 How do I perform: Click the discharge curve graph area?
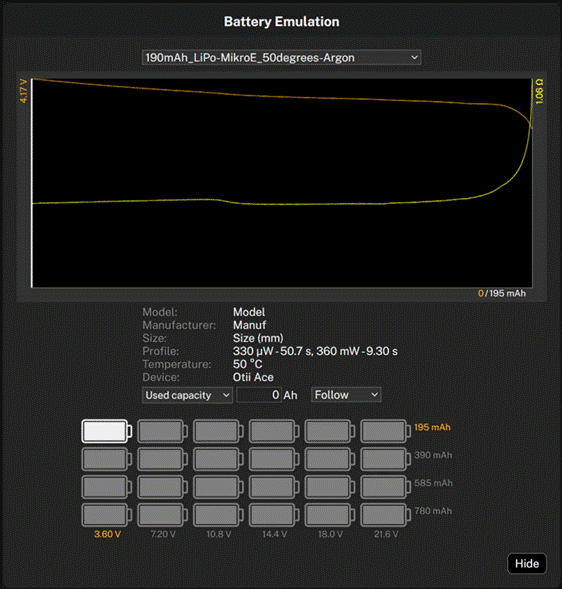tap(282, 183)
